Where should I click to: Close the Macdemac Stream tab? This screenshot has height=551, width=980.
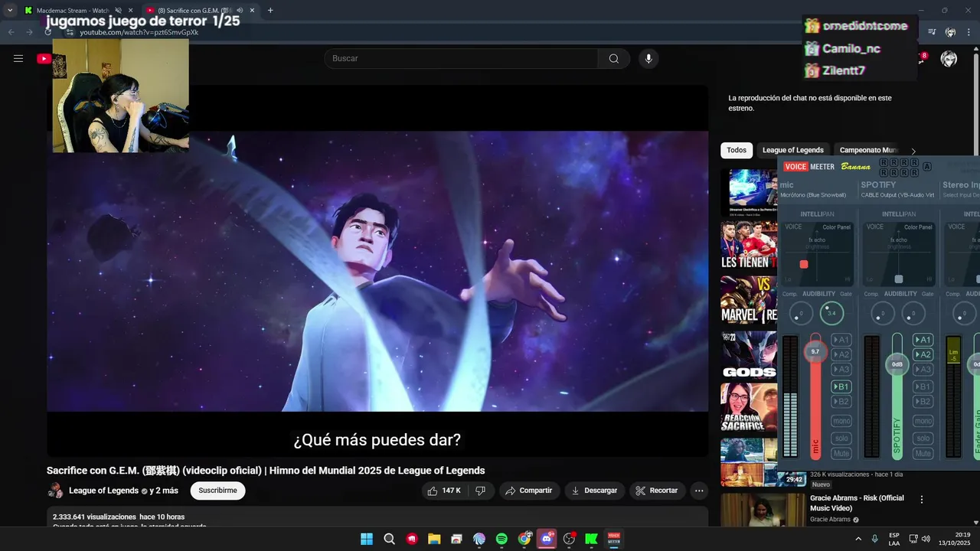click(131, 11)
